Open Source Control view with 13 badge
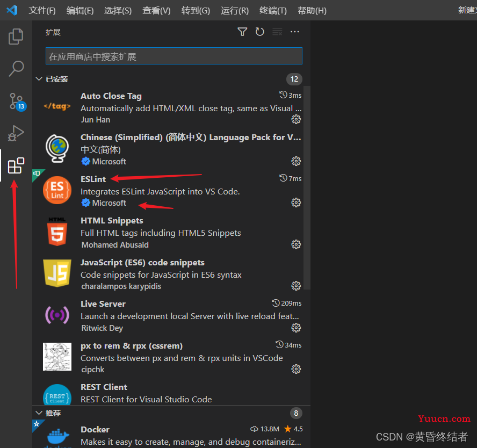This screenshot has height=448, width=477. click(17, 102)
